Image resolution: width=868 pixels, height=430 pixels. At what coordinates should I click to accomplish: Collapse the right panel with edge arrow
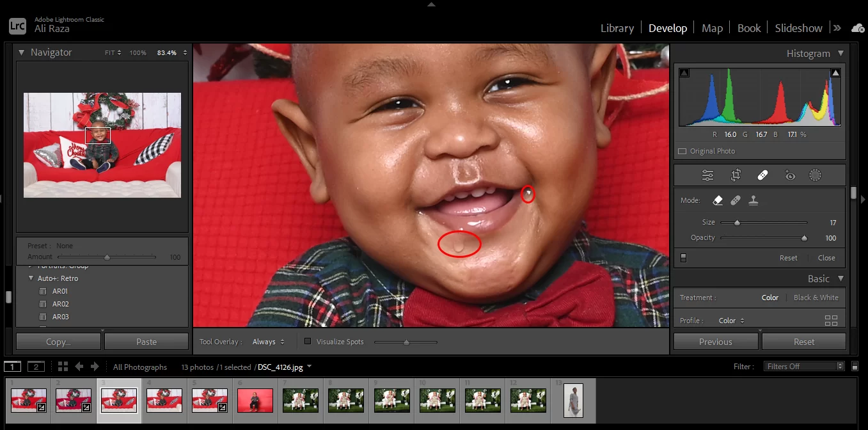click(864, 200)
